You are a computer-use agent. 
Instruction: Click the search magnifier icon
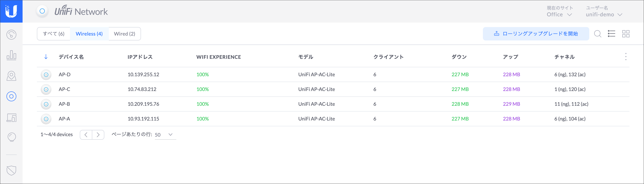(x=598, y=34)
